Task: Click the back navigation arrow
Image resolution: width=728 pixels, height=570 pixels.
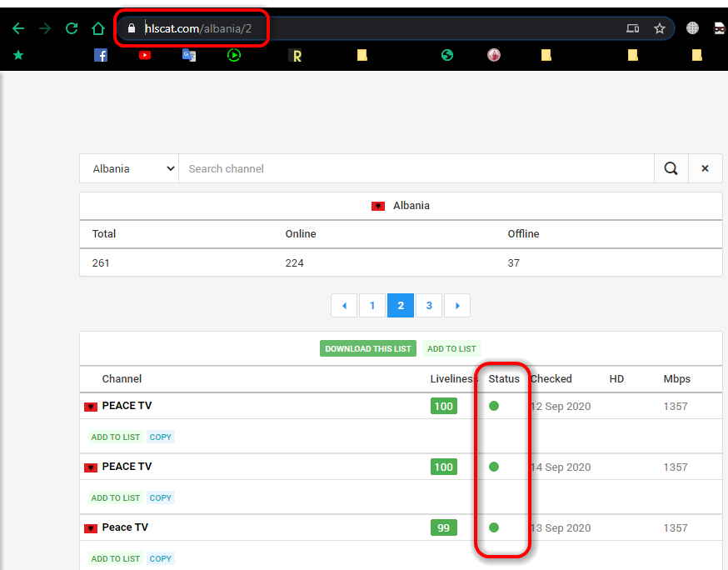Action: 17,27
